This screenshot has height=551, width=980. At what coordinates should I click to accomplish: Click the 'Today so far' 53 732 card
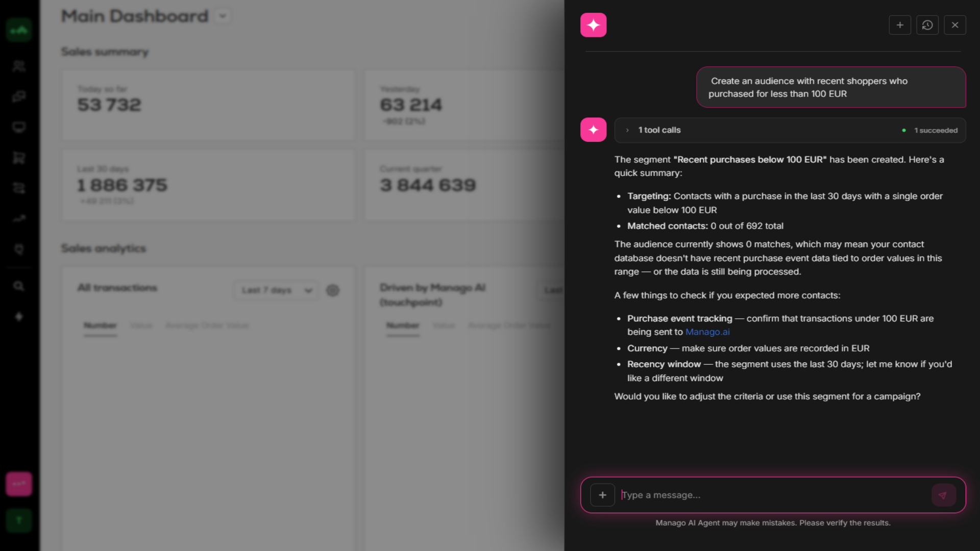(x=208, y=105)
